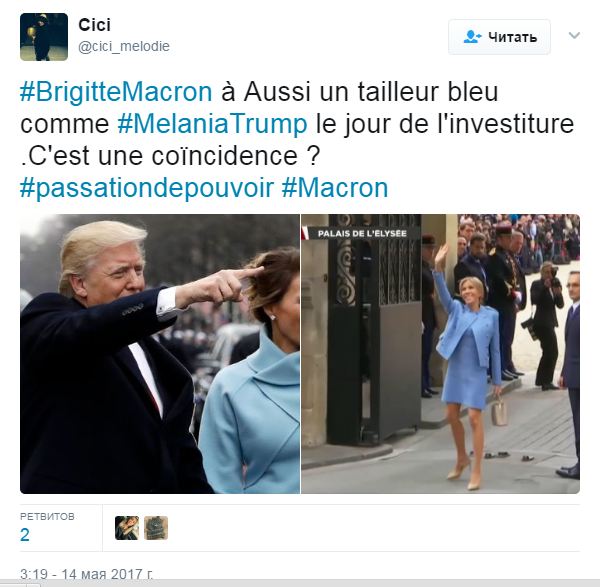Open the #passationdepouvoir hashtag
600x587 pixels.
(147, 188)
